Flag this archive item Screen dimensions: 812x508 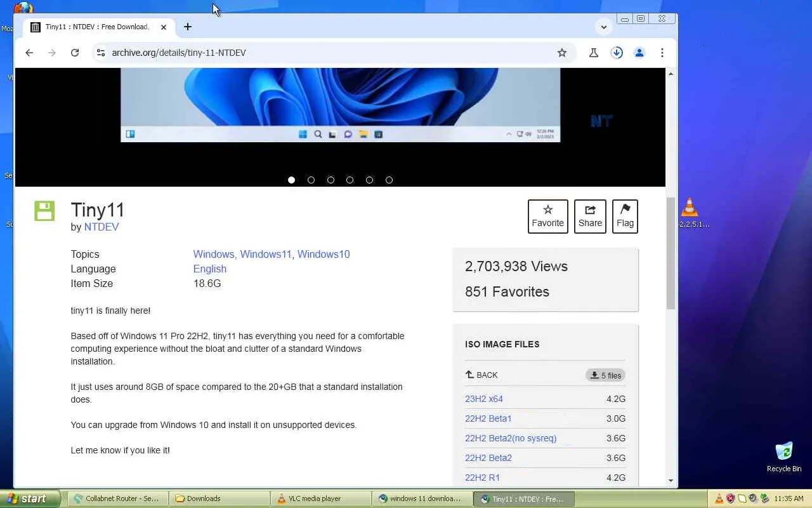pos(625,216)
